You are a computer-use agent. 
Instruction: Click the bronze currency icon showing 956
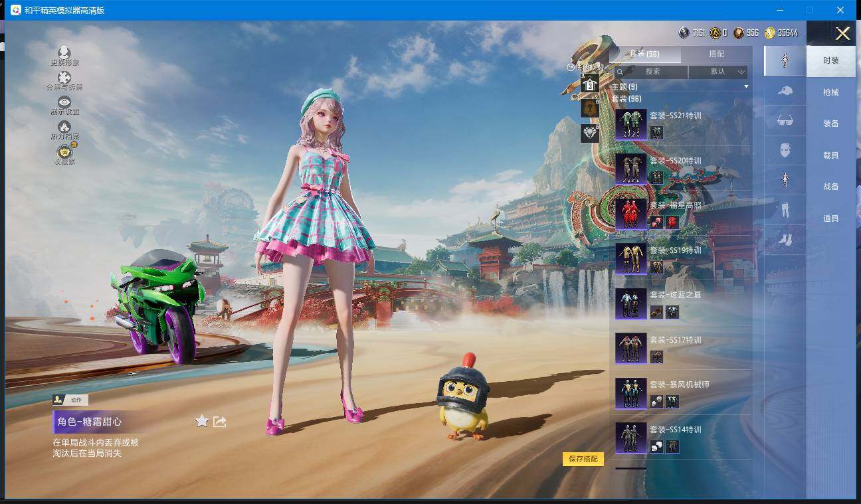pos(739,33)
